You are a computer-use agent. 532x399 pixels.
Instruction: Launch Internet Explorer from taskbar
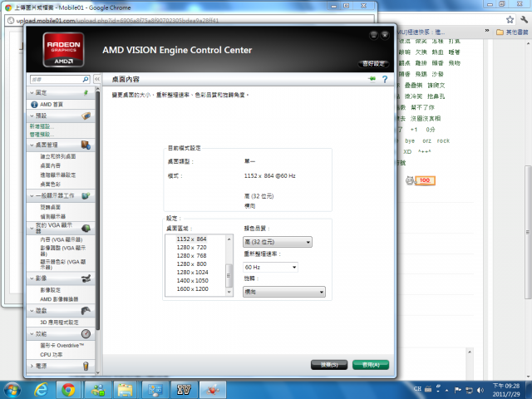tap(41, 390)
